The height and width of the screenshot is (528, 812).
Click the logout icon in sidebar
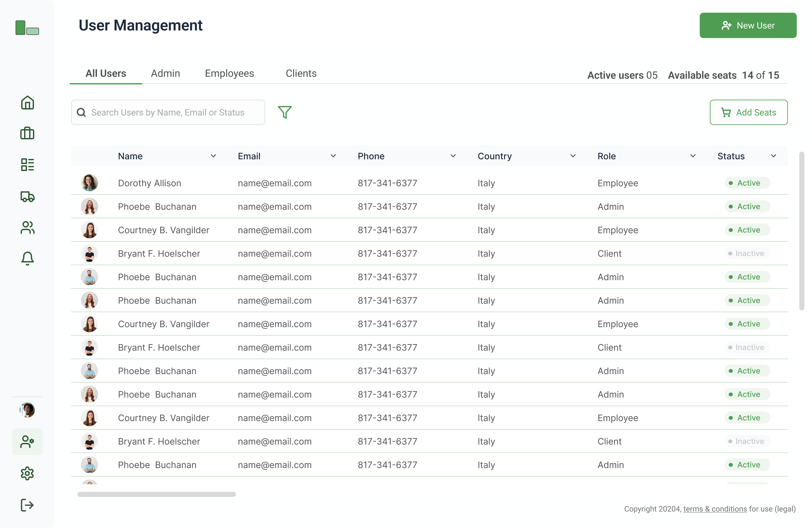pyautogui.click(x=27, y=505)
